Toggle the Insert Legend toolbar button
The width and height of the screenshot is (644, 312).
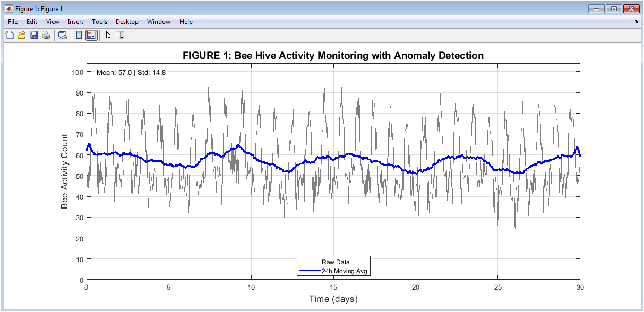point(91,36)
